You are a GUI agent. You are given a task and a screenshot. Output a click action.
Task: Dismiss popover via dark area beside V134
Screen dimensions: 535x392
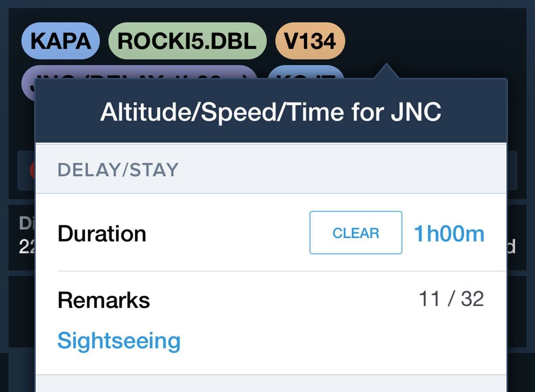[x=437, y=41]
